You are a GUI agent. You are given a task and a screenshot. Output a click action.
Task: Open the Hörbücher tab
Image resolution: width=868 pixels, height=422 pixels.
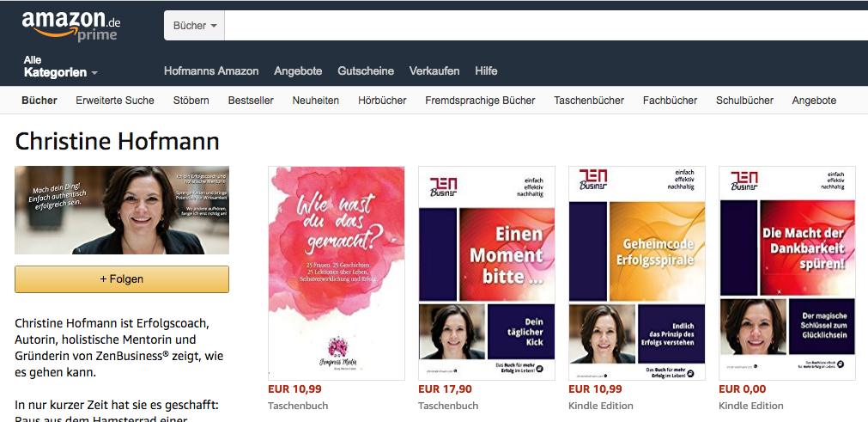point(382,101)
